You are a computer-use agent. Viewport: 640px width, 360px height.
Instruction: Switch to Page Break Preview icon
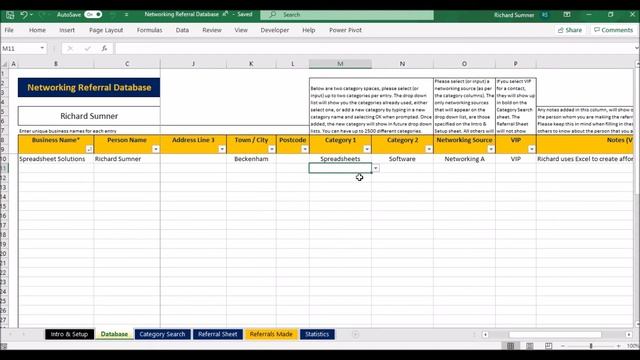click(548, 346)
